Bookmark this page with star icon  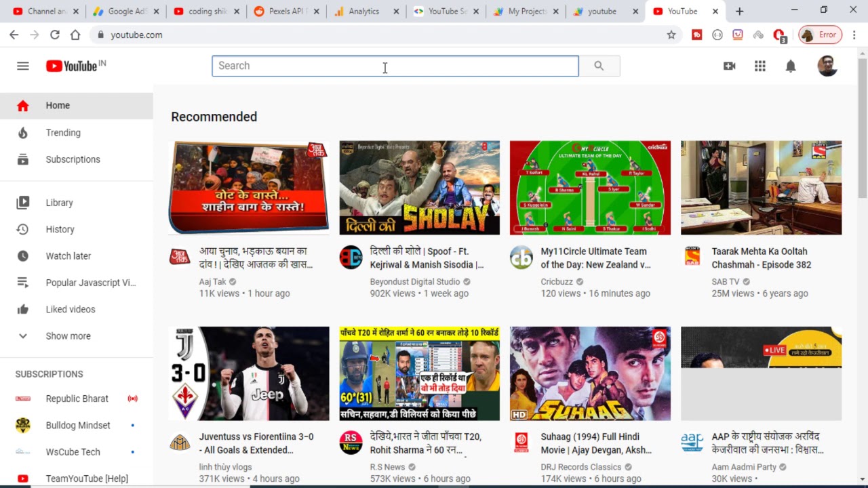671,35
